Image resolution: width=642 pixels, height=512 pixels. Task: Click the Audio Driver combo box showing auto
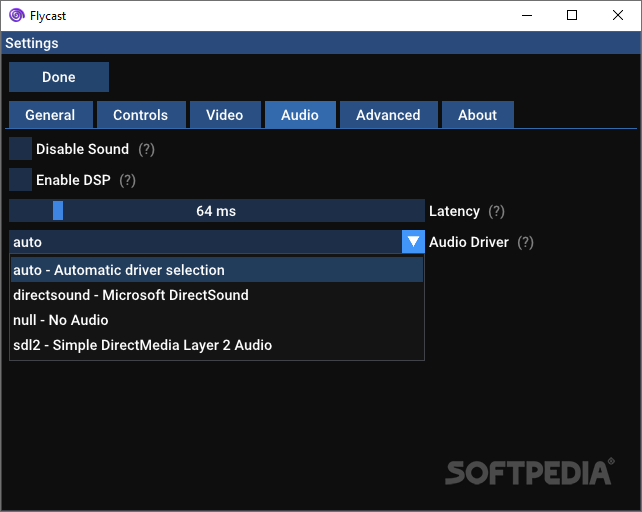coord(217,242)
